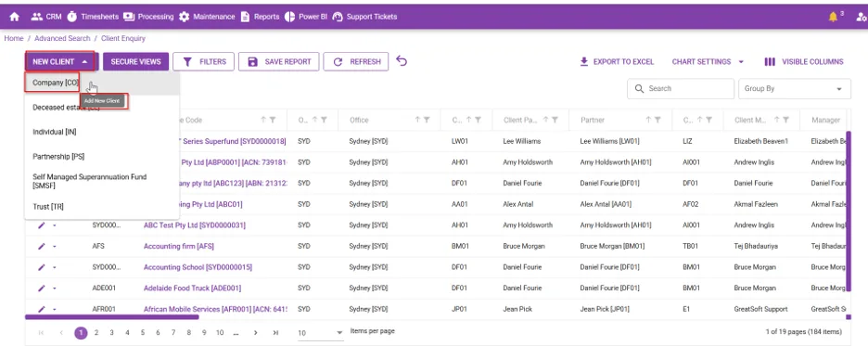This screenshot has height=346, width=868.
Task: Open the Filters button
Action: coord(203,61)
